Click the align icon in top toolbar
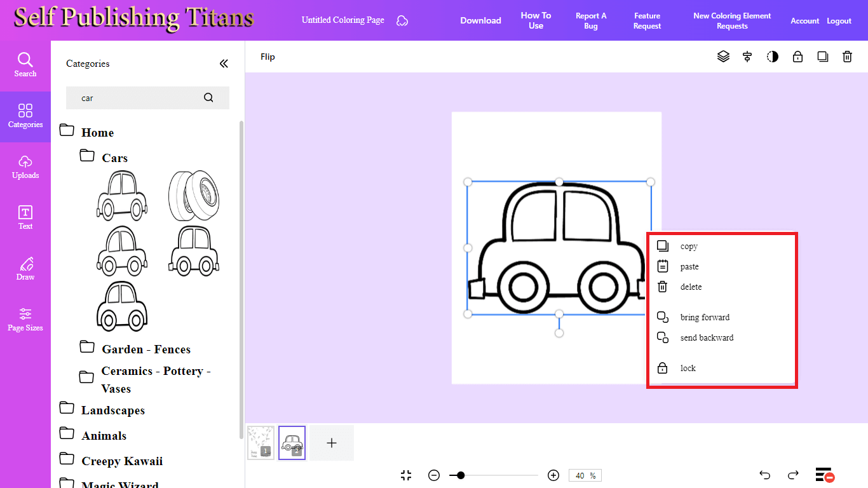 coord(747,57)
